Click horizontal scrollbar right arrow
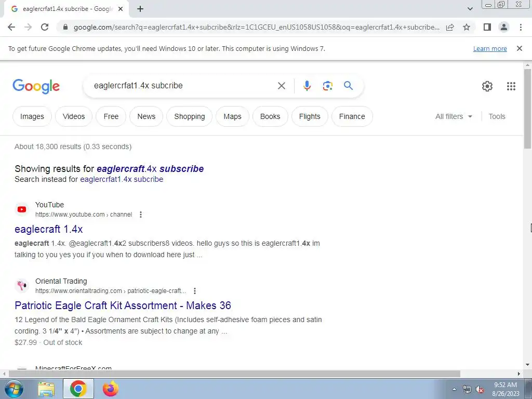This screenshot has width=532, height=399. pyautogui.click(x=519, y=374)
